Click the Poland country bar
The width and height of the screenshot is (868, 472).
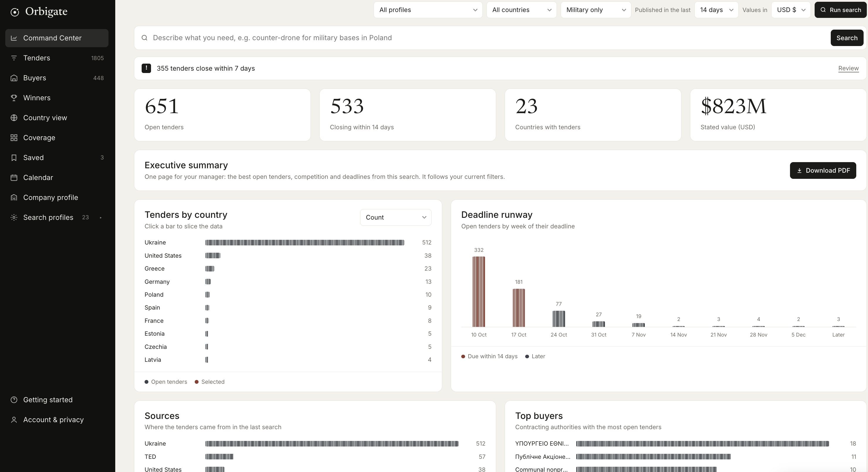click(207, 295)
